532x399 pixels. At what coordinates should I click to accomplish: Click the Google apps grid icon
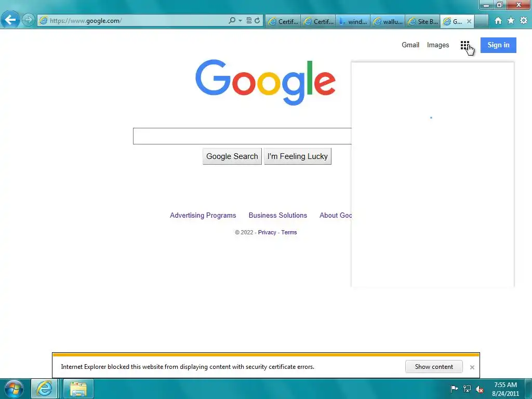click(465, 45)
